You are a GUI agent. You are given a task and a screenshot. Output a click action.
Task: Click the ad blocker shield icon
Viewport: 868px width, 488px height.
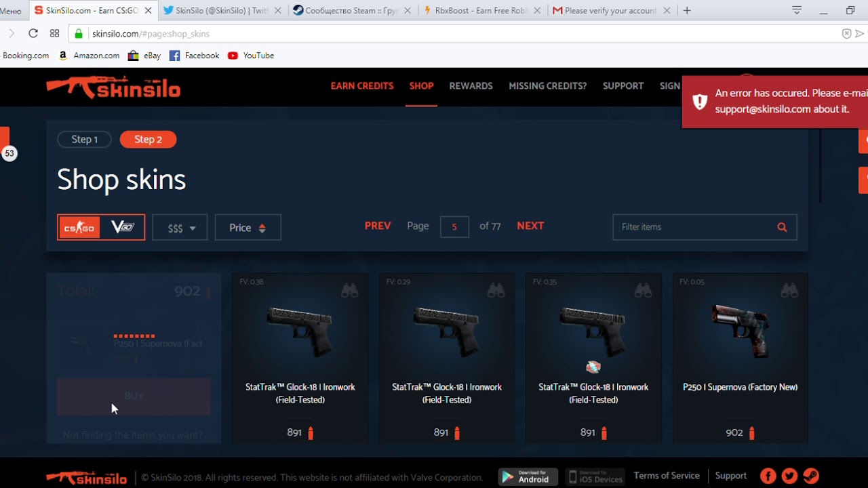pos(846,33)
